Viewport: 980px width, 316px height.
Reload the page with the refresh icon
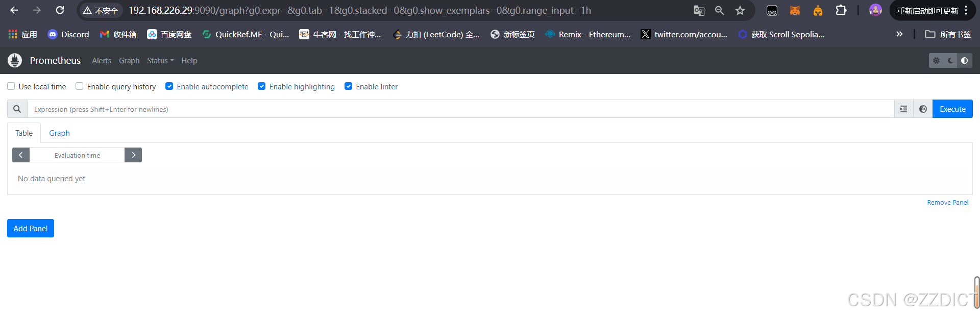click(x=60, y=10)
